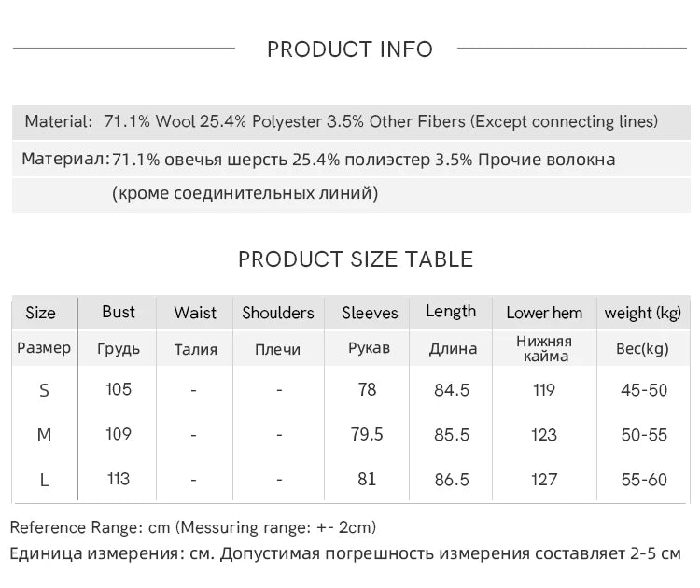The image size is (700, 588).
Task: Select the Lower hem column header
Action: (544, 313)
